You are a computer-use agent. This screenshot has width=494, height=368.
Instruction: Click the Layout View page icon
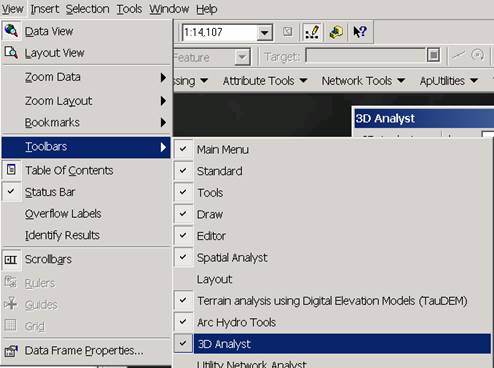(x=11, y=53)
